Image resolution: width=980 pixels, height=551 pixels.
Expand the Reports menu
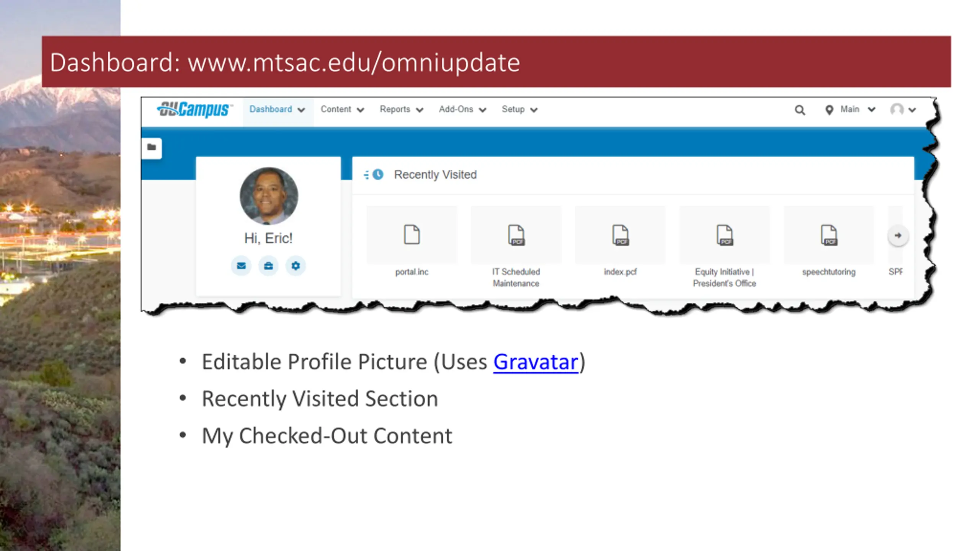pyautogui.click(x=401, y=109)
